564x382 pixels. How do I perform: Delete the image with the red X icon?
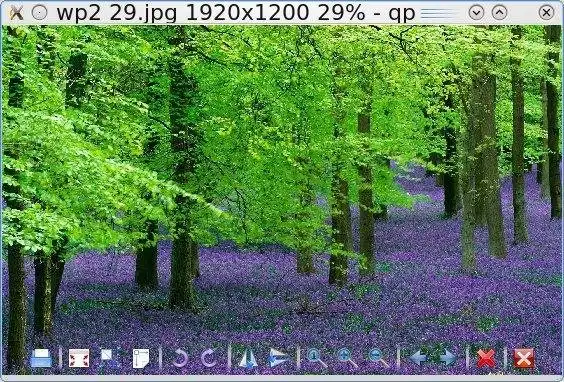(x=486, y=358)
